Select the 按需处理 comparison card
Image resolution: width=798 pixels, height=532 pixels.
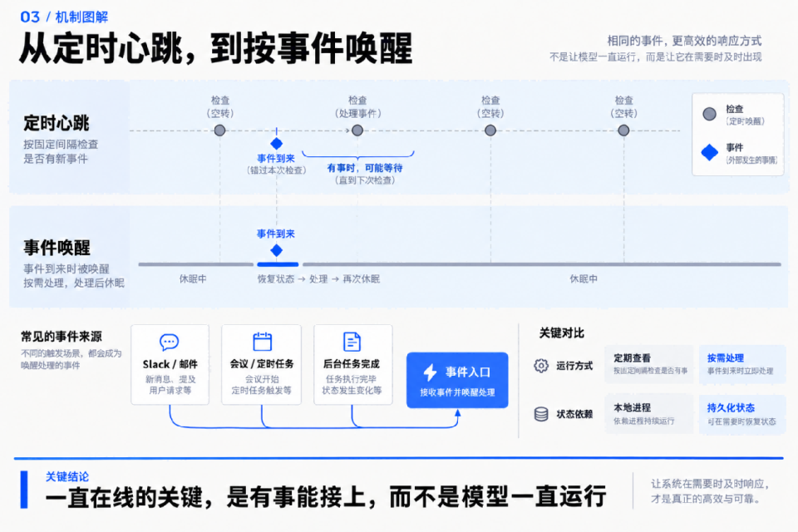(x=742, y=365)
